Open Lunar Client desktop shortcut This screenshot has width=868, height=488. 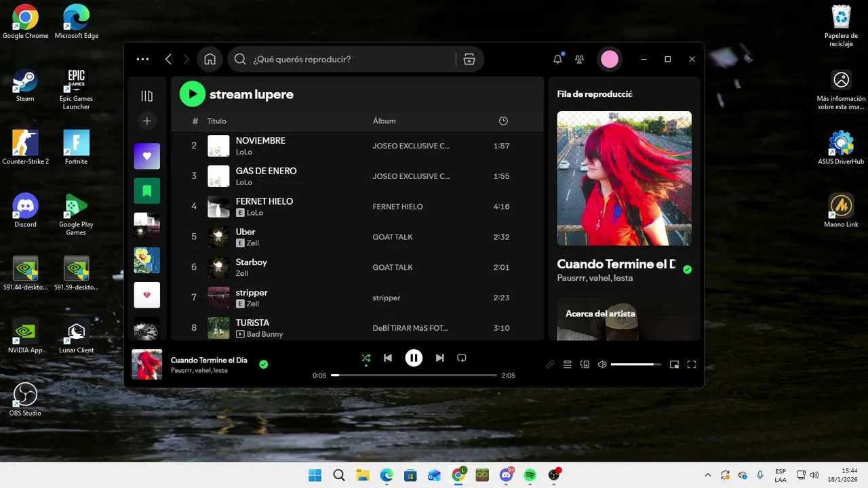pos(76,337)
